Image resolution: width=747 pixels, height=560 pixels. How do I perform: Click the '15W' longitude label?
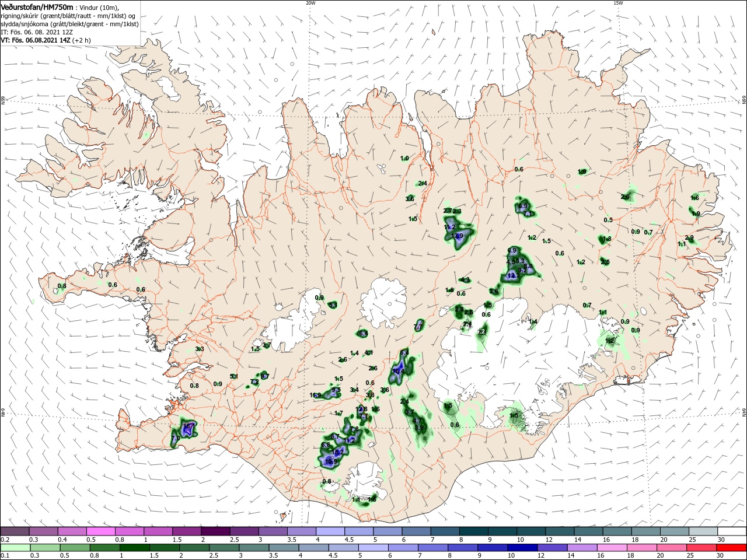(618, 3)
